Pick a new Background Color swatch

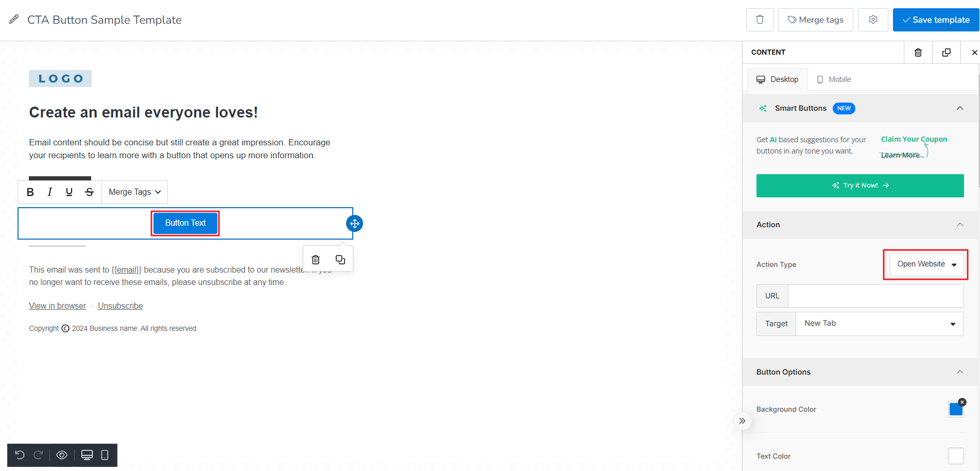(956, 409)
